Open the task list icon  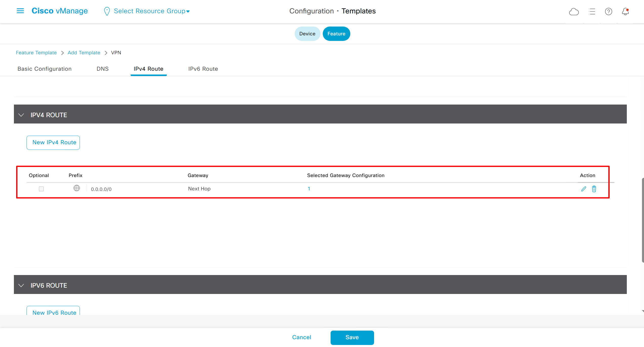click(592, 12)
